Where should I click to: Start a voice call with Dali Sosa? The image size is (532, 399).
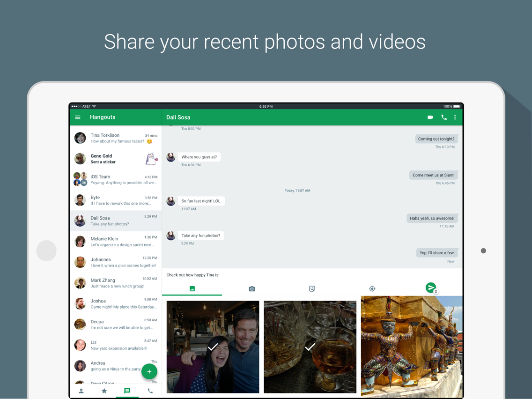444,117
